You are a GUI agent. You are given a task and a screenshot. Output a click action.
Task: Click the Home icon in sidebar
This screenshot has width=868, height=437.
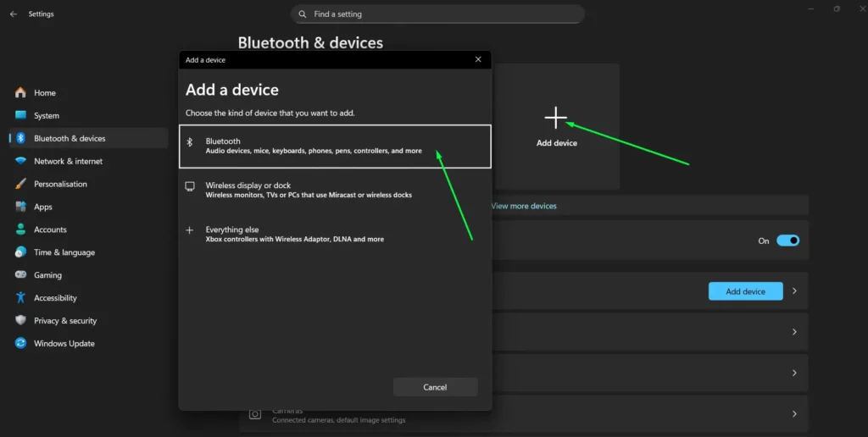[x=20, y=92]
